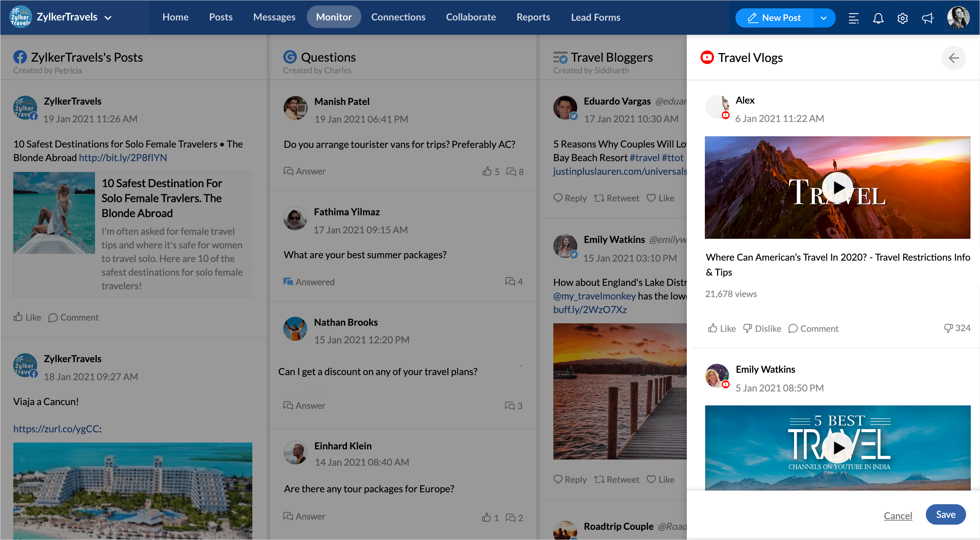980x540 pixels.
Task: Click the megaphone announcements icon
Action: (927, 18)
